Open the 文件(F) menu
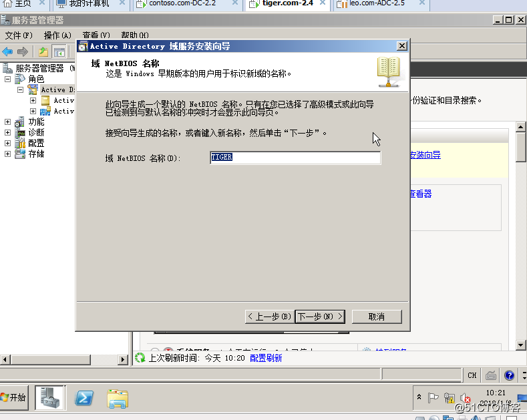 coord(19,35)
